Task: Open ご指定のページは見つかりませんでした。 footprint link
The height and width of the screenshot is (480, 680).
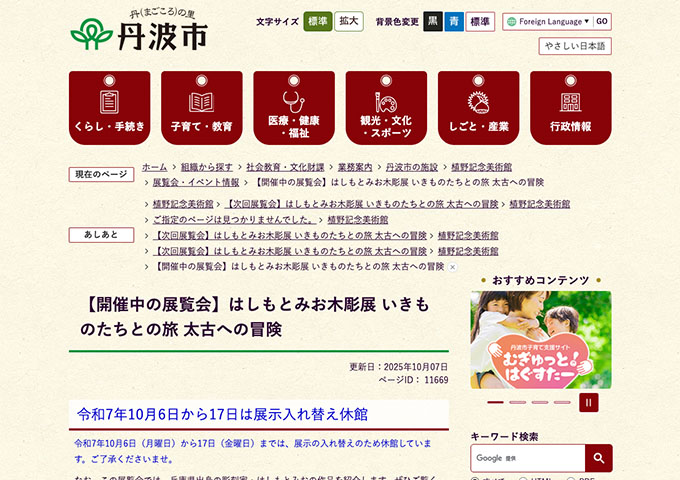Action: (234, 220)
